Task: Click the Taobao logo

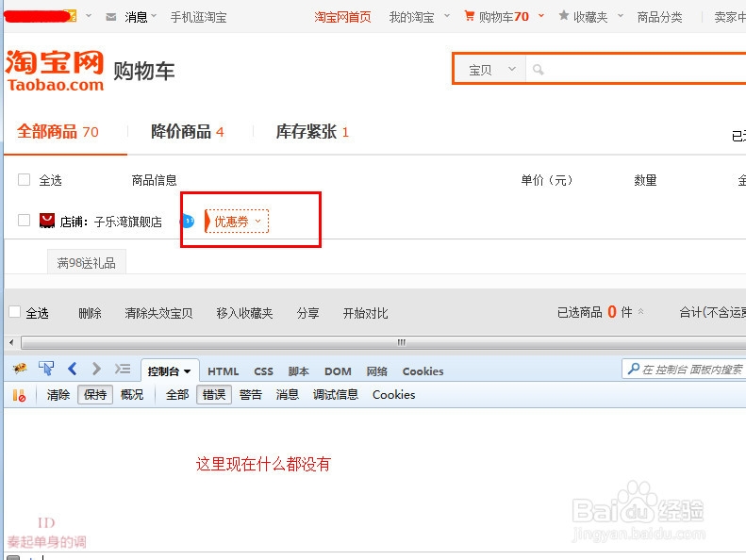Action: coord(55,71)
